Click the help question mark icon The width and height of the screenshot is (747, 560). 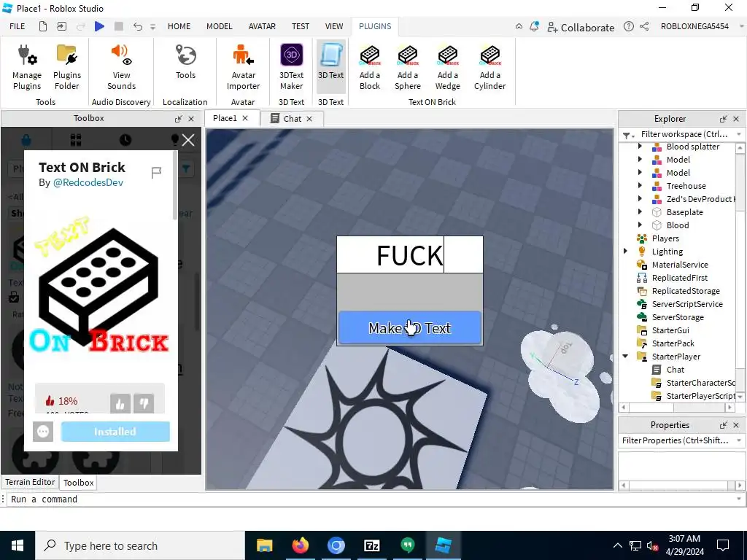tap(628, 26)
